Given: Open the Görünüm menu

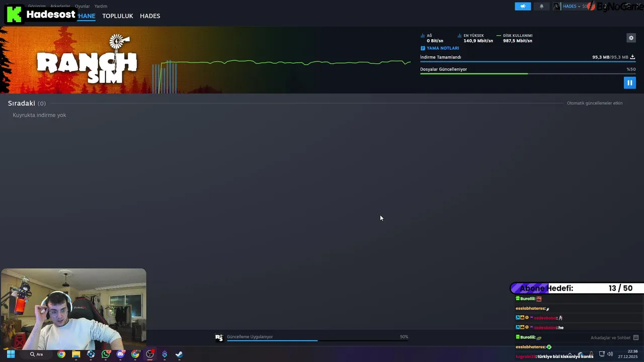Looking at the screenshot, I should pos(37,6).
